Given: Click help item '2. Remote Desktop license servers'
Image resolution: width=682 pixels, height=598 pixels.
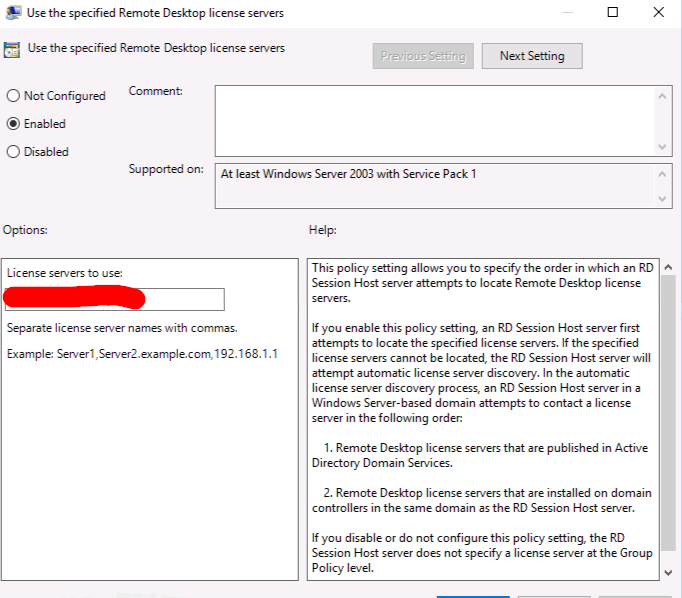Looking at the screenshot, I should click(x=481, y=500).
